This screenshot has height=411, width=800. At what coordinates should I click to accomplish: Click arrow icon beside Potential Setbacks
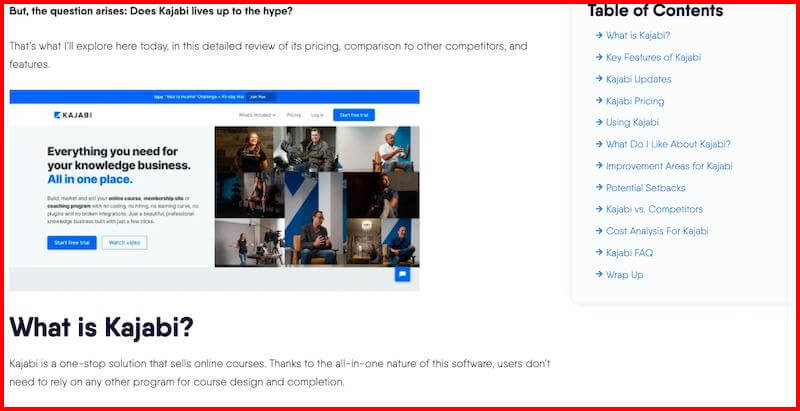pos(599,187)
